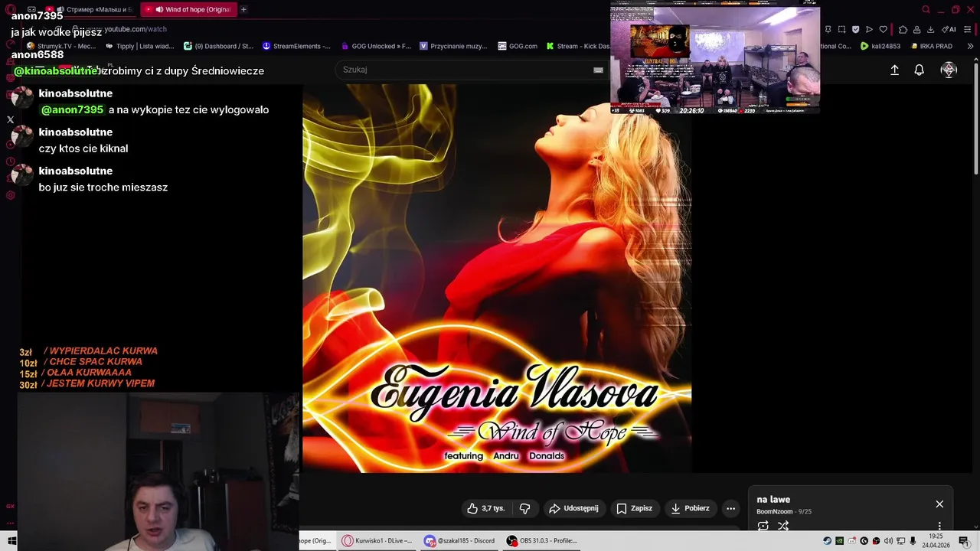The height and width of the screenshot is (551, 980).
Task: Click the X (Twitter) sidebar icon
Action: pyautogui.click(x=10, y=119)
